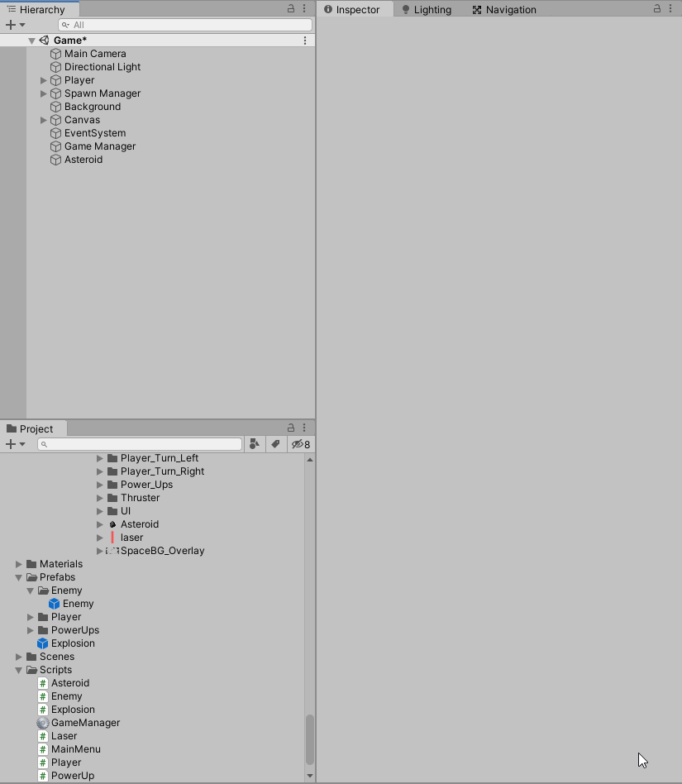Expand the Player_Turn_Left folder
The height and width of the screenshot is (784, 682).
coord(100,458)
